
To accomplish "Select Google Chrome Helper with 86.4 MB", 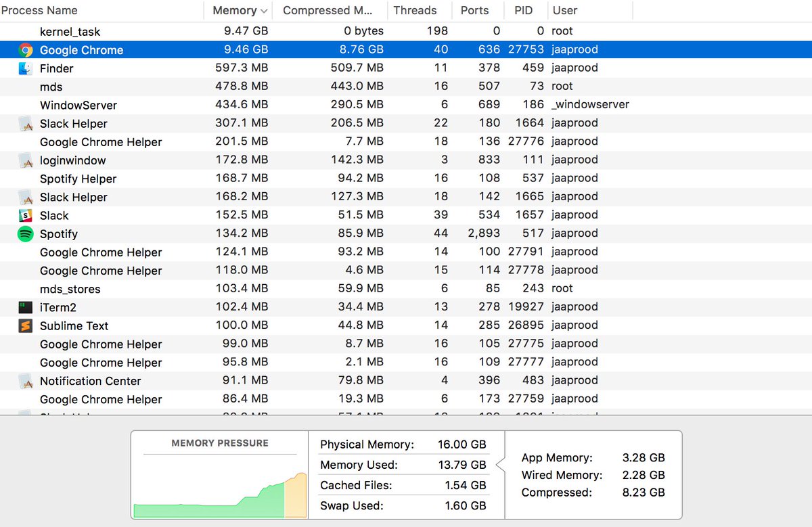I will [101, 399].
